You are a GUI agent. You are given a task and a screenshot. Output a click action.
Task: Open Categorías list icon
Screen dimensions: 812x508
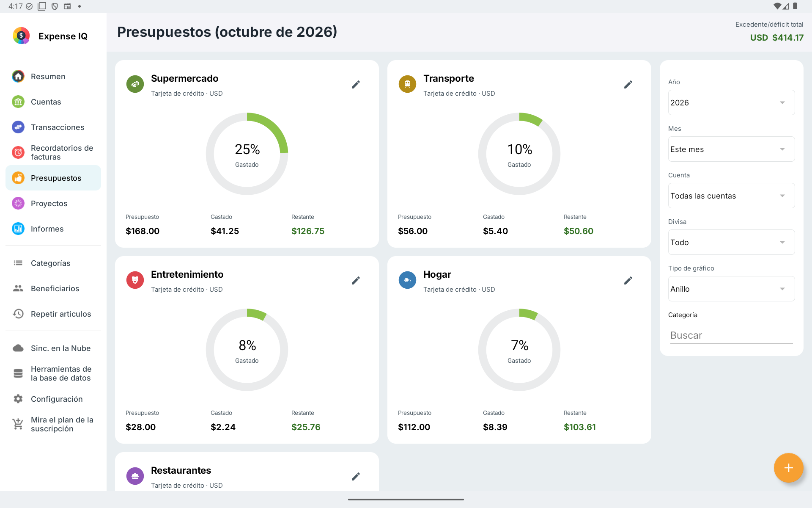pos(18,263)
